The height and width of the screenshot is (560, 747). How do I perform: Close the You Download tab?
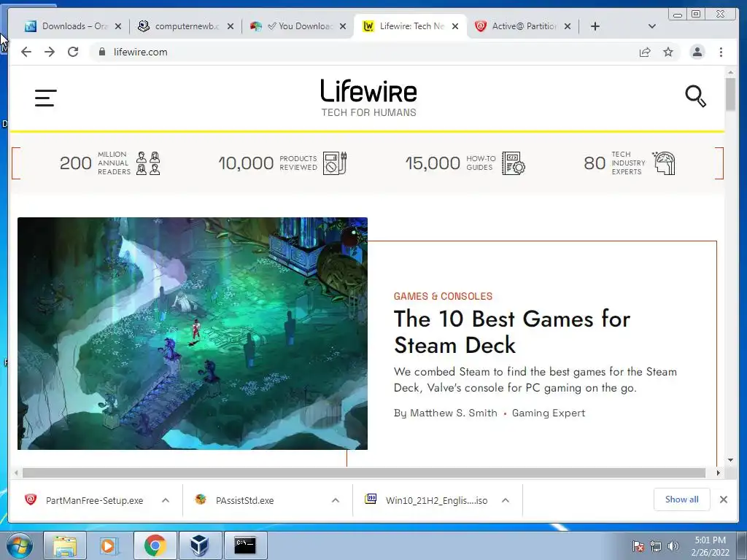(343, 27)
